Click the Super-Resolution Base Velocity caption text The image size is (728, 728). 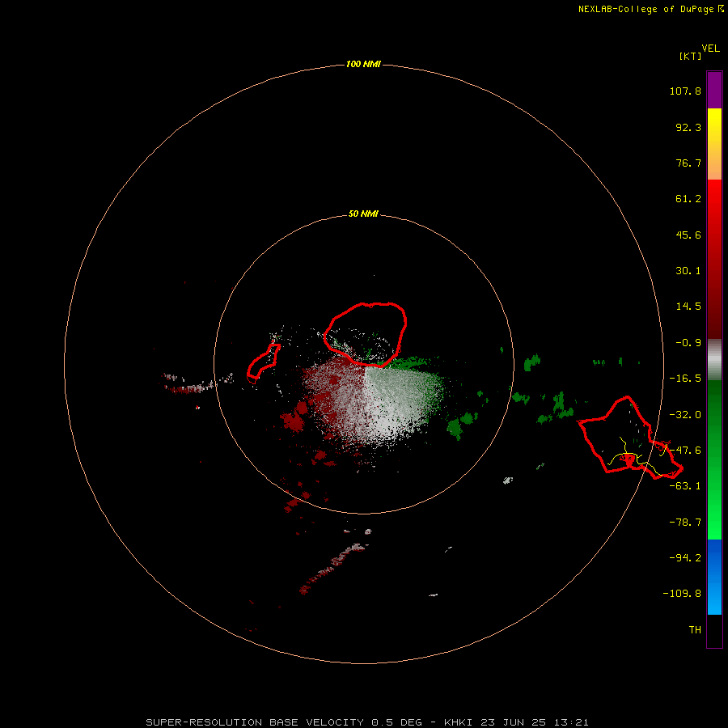367,722
